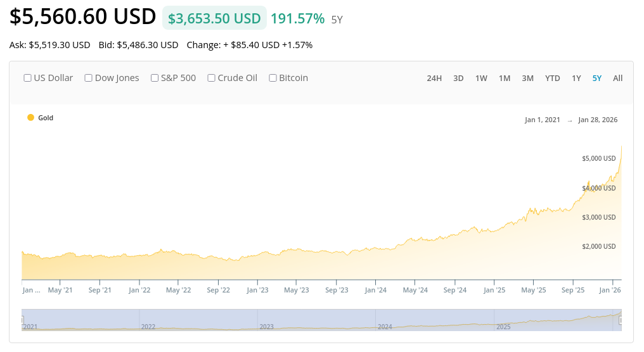
Task: Click the navigator range slider at 2023
Action: click(317, 320)
